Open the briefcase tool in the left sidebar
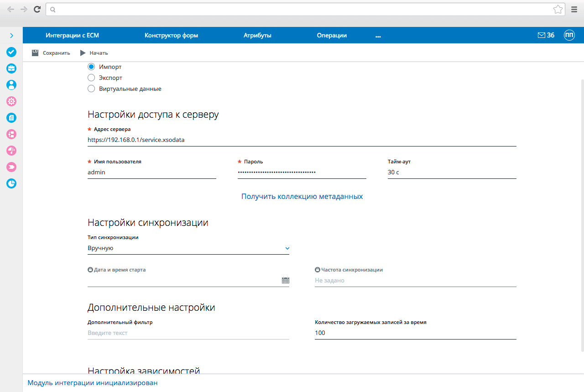Screen dimensions: 584x392 tap(11, 68)
